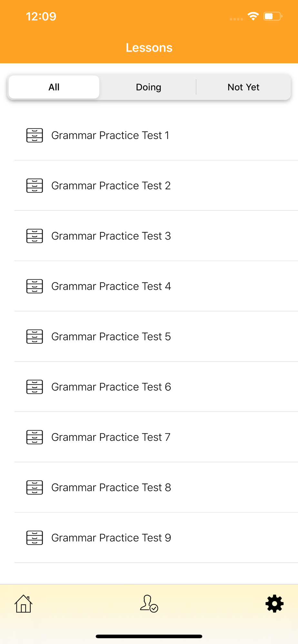
Task: Tap the Wi-Fi status icon
Action: click(x=253, y=16)
